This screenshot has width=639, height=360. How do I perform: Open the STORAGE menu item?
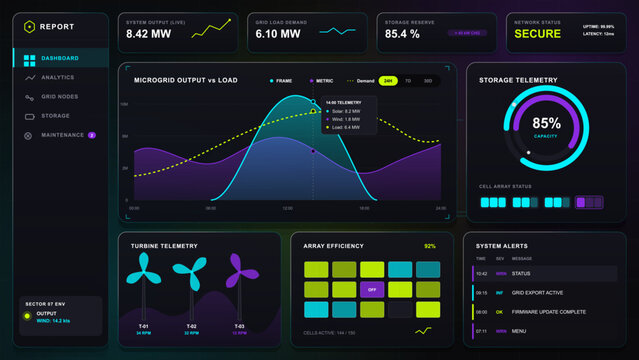point(61,116)
